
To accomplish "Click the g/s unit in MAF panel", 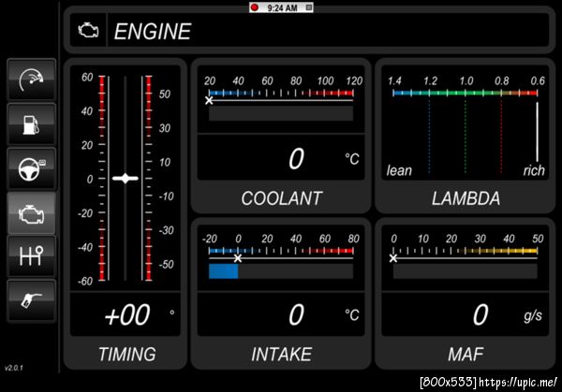I will tap(533, 315).
